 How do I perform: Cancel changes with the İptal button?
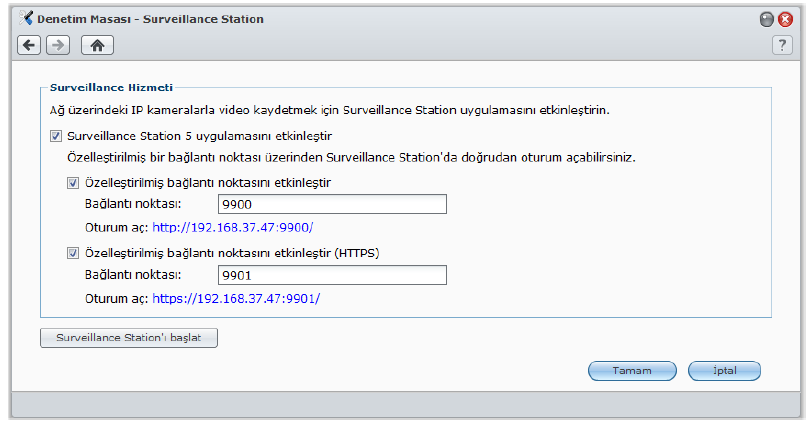point(725,370)
